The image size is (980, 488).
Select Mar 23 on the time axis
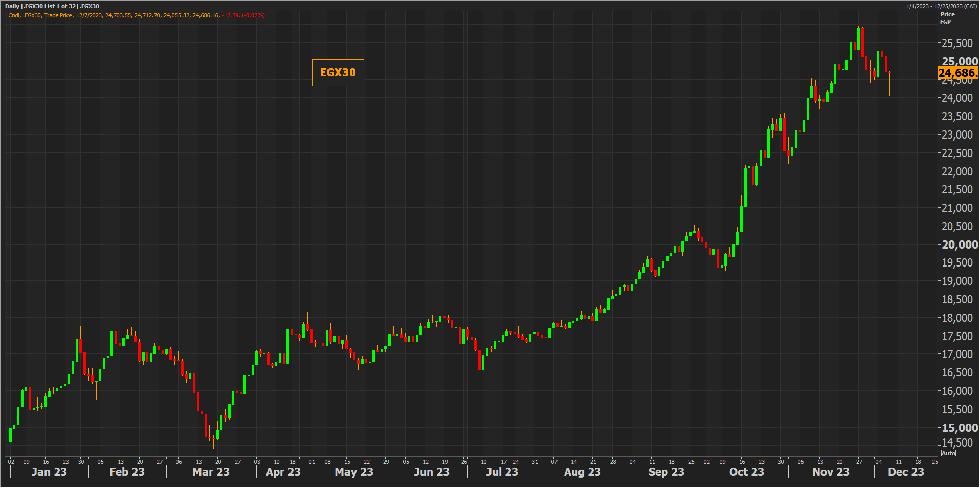[211, 472]
